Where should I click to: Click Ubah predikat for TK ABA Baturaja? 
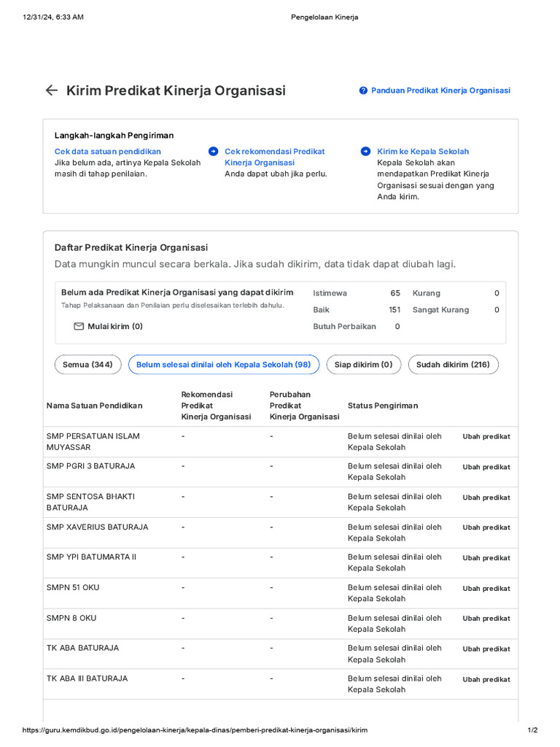486,649
